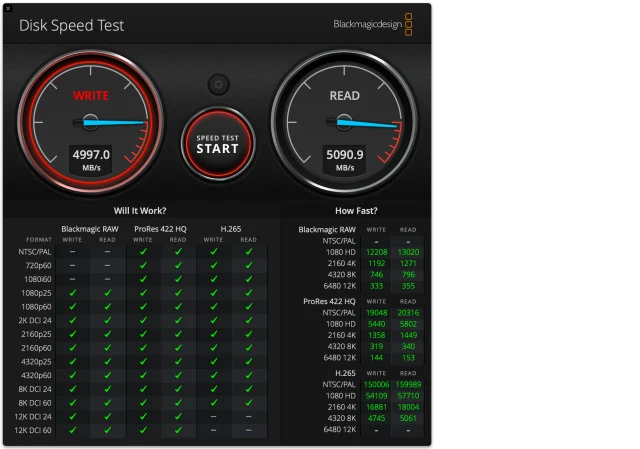The width and height of the screenshot is (640, 449).
Task: Close the Disk Speed Test window
Action: pos(8,8)
